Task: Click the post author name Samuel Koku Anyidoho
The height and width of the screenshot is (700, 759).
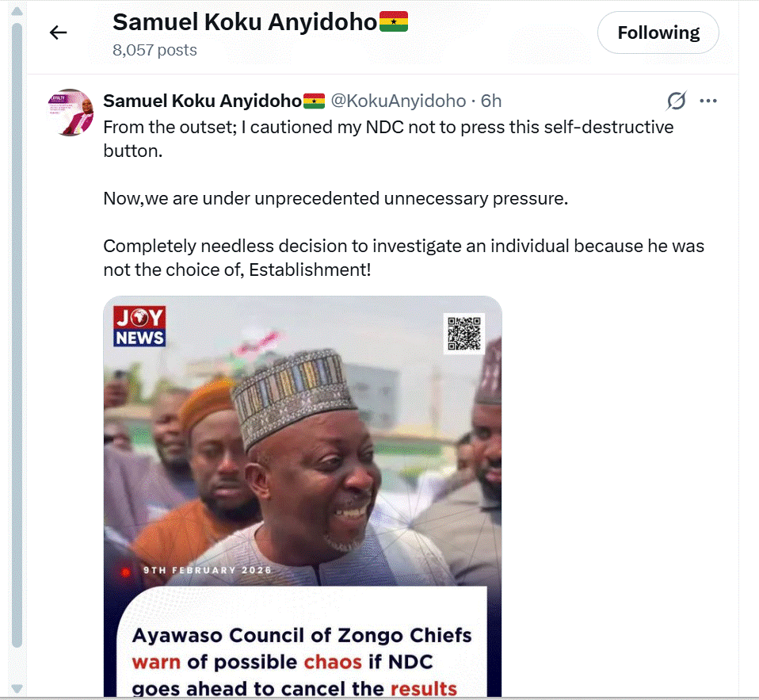Action: [x=203, y=101]
